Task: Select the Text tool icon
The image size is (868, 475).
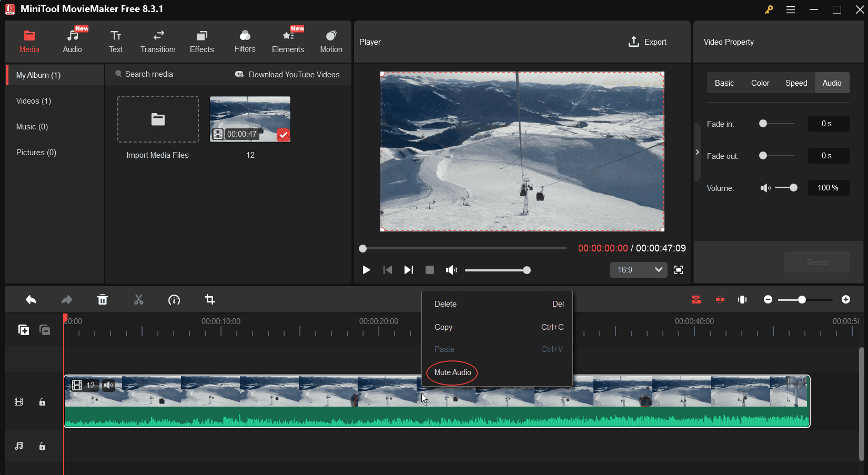Action: pos(116,41)
